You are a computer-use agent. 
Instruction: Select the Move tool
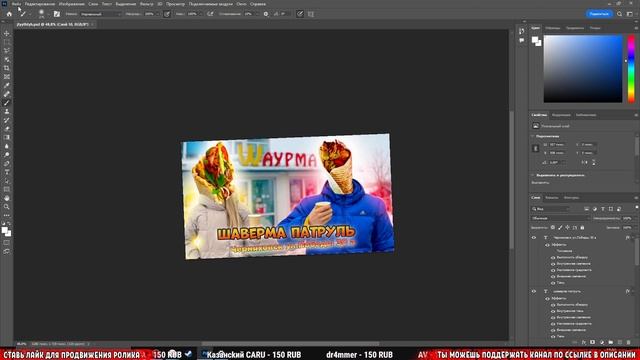point(7,33)
